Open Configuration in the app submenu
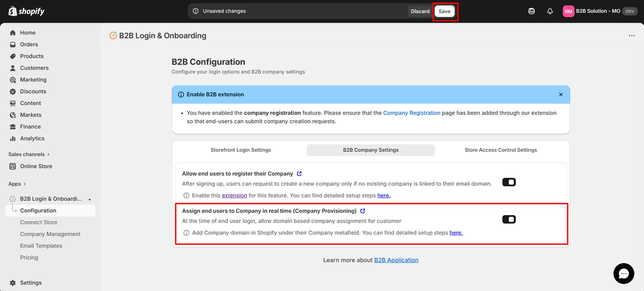Viewport: 644px width, 291px height. (50, 210)
